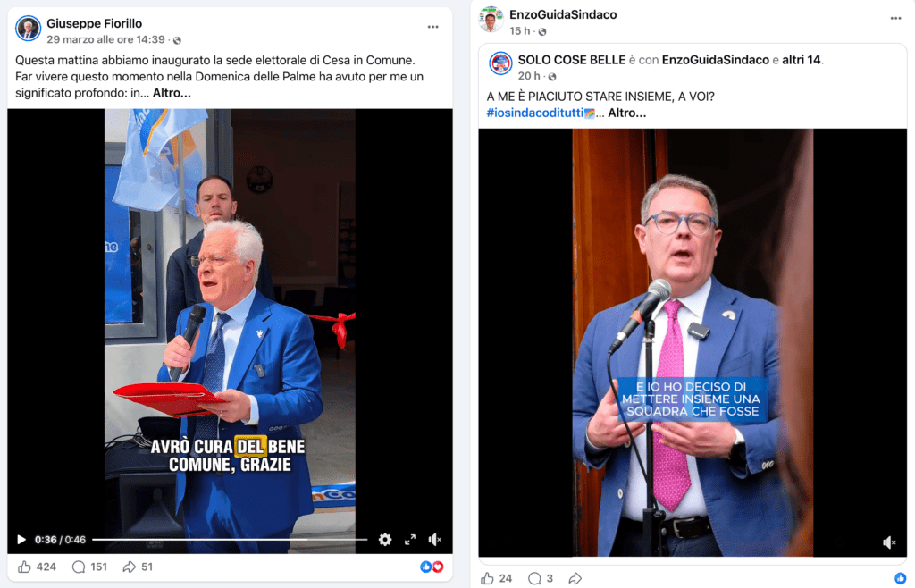Share the EnzoGuidaSindaco post
The width and height of the screenshot is (915, 588).
(x=575, y=578)
